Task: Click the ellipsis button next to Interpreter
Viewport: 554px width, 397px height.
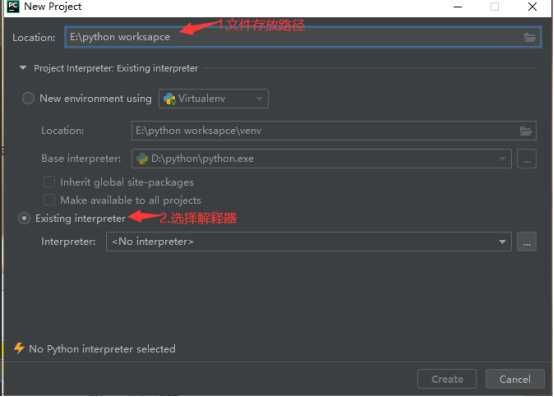Action: pos(527,242)
